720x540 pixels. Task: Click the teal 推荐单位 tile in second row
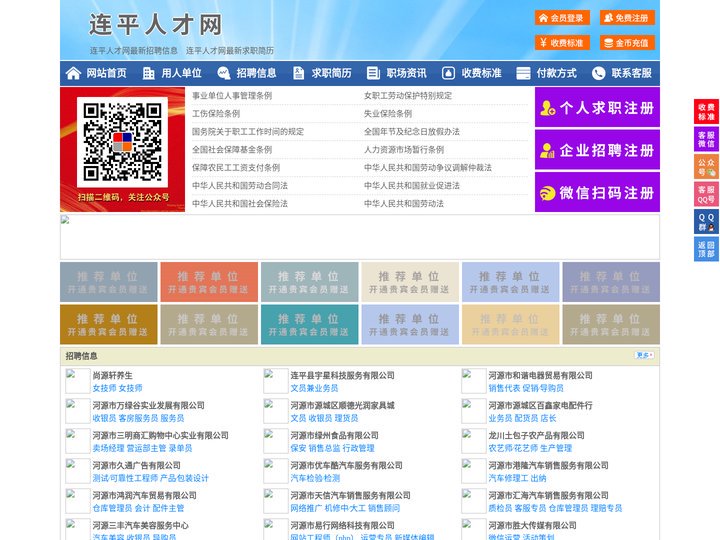309,325
